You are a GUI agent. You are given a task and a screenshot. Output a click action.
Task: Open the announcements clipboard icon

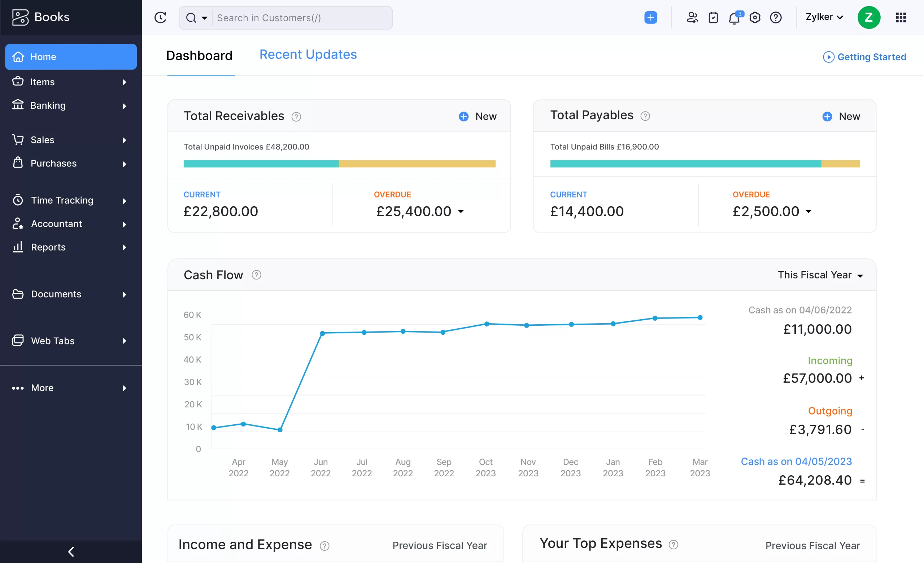coord(713,17)
